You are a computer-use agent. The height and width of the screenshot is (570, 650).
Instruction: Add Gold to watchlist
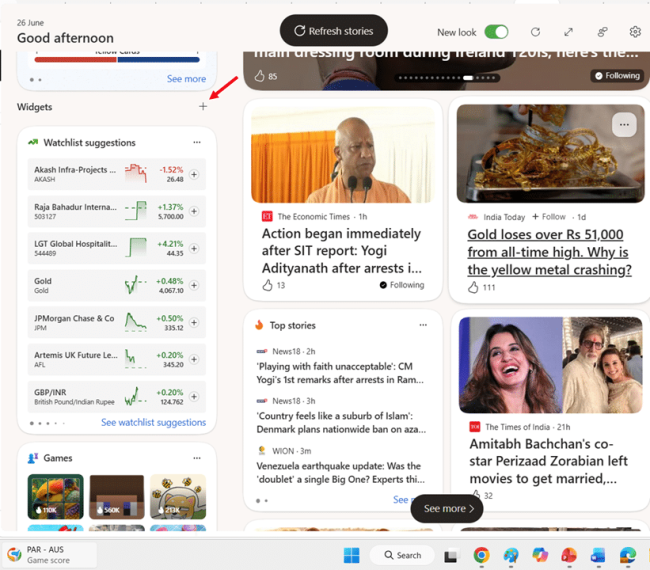pyautogui.click(x=194, y=285)
